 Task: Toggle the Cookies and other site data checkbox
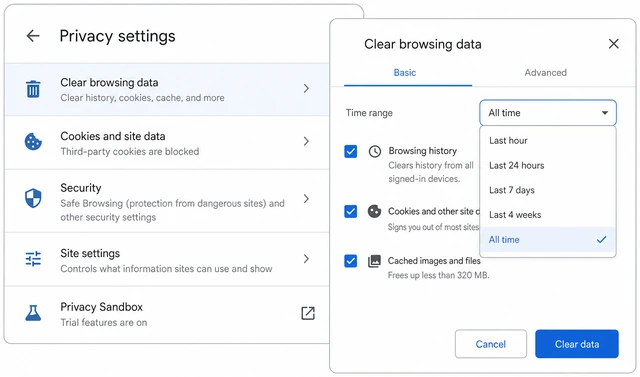(x=351, y=211)
